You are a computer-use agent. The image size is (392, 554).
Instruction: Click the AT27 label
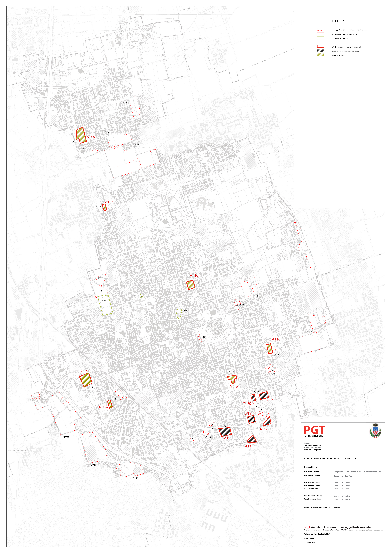[135, 478]
